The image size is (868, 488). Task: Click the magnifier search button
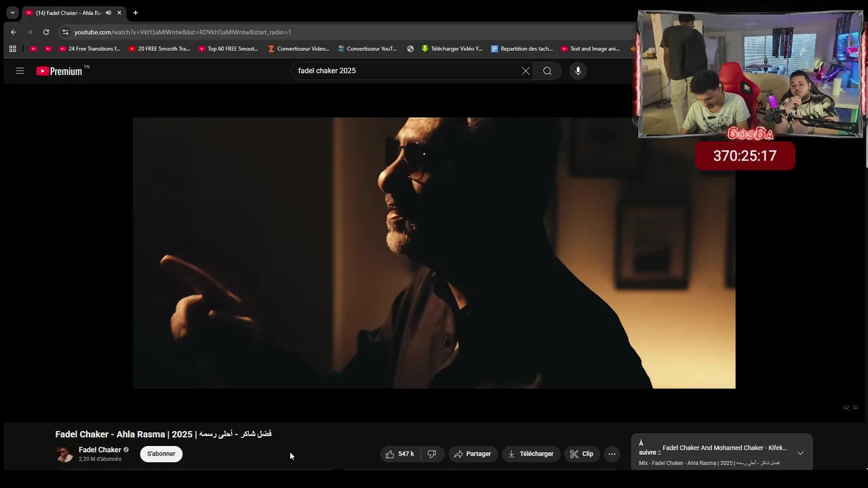click(x=547, y=70)
